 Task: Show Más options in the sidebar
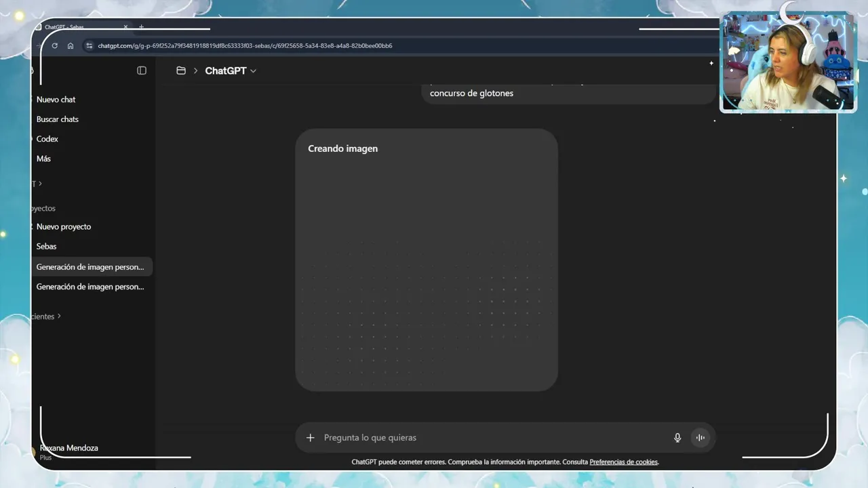pyautogui.click(x=43, y=159)
